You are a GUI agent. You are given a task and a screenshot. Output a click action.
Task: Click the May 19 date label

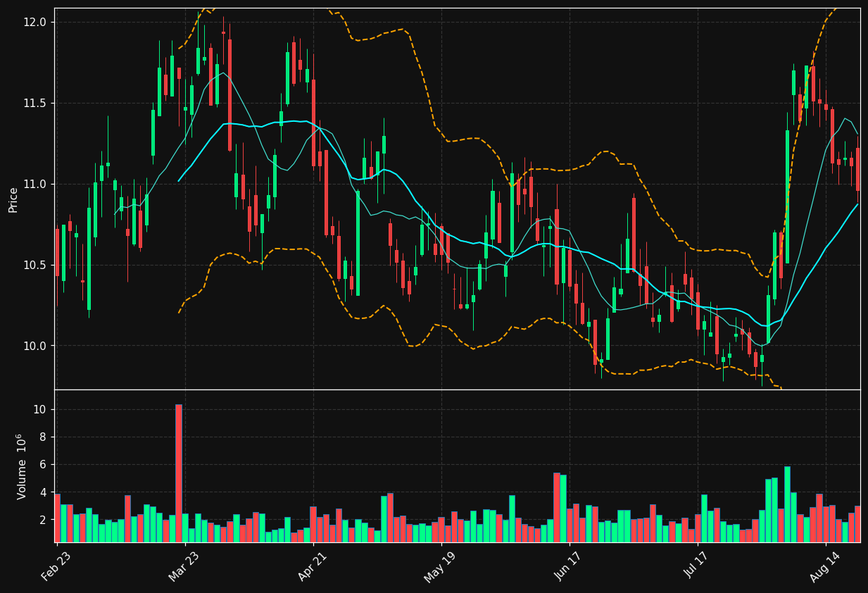coord(440,567)
